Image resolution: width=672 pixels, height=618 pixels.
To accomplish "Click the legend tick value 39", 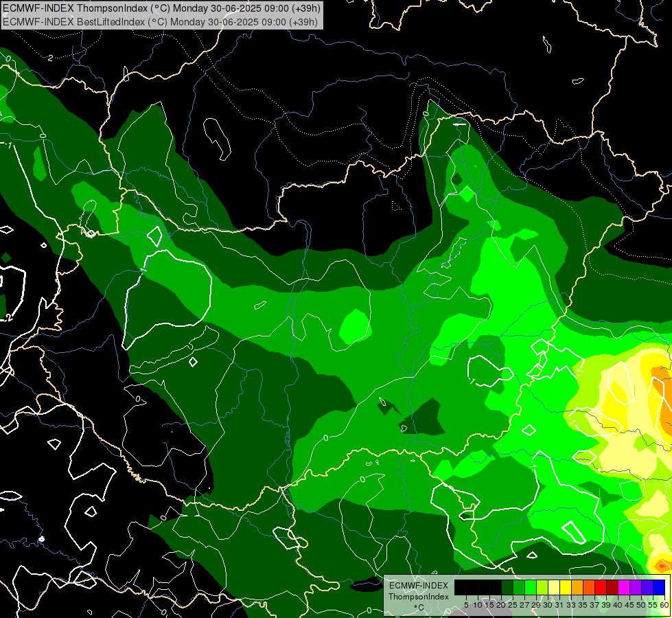I will tap(606, 605).
